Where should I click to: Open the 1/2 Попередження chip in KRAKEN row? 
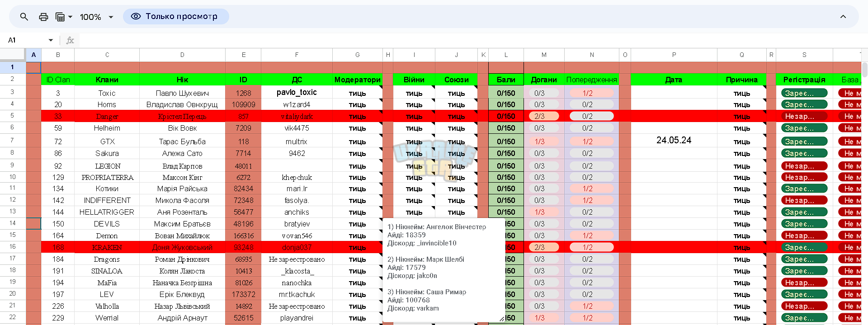(591, 247)
